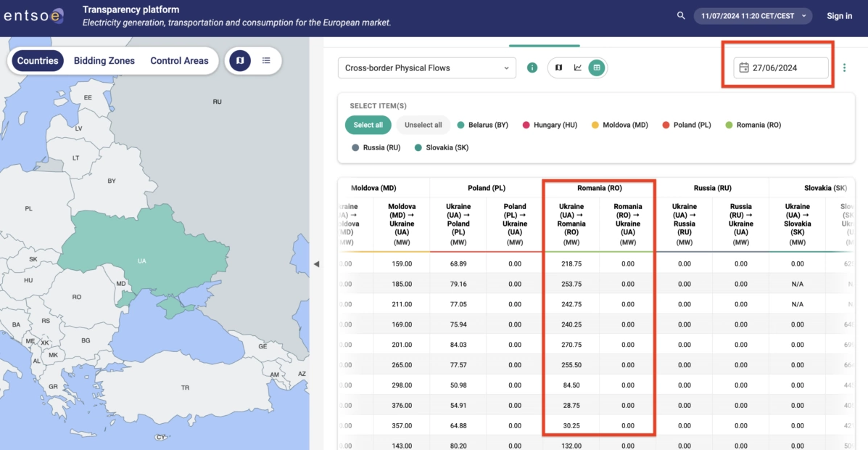Image resolution: width=868 pixels, height=450 pixels.
Task: Toggle Slovakia (SK) item
Action: click(x=442, y=147)
